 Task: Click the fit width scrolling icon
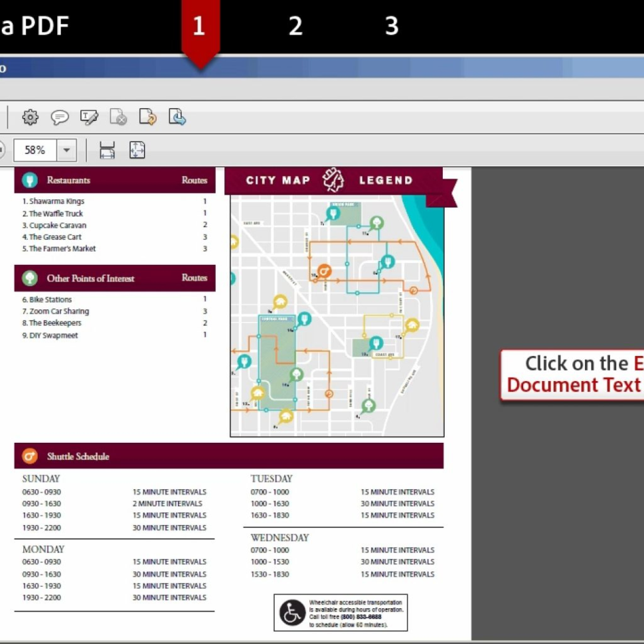[107, 150]
